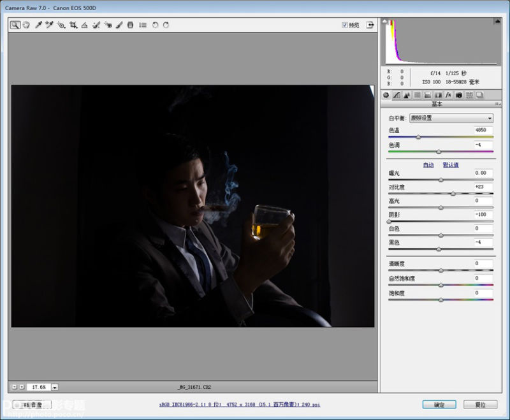Switch to the Tone Curve tab
Image resolution: width=510 pixels, height=420 pixels.
396,95
